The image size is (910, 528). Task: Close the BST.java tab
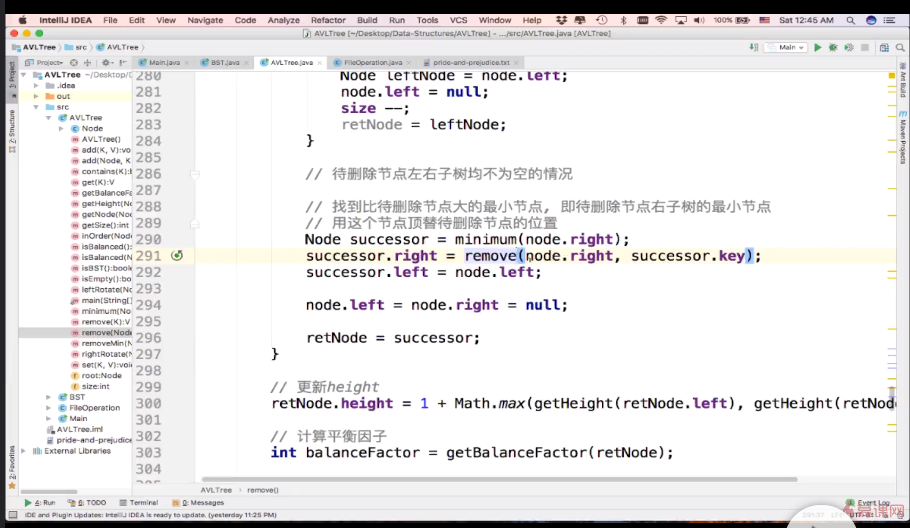(246, 63)
